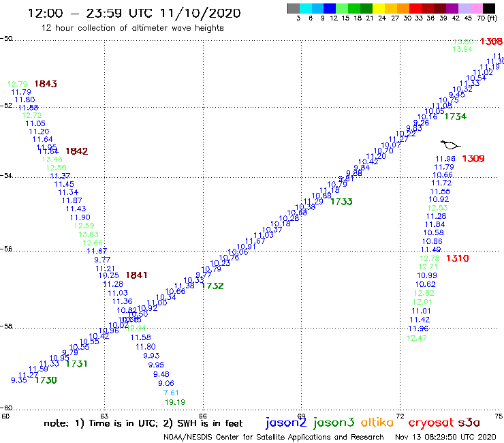Click the green value 12.47
This screenshot has width=504, height=443.
tap(417, 338)
